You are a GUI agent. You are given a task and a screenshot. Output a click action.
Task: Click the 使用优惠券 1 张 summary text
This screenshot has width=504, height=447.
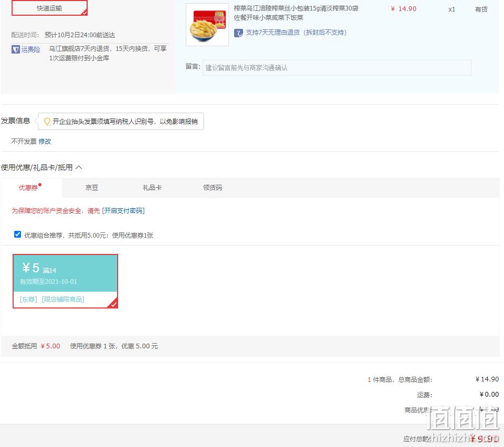(92, 346)
